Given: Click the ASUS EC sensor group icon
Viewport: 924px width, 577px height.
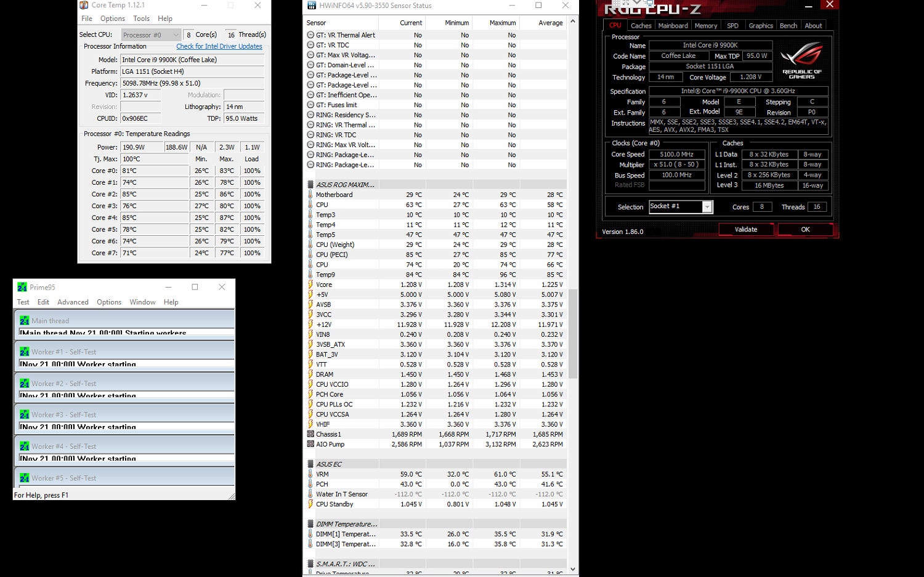Looking at the screenshot, I should point(310,464).
